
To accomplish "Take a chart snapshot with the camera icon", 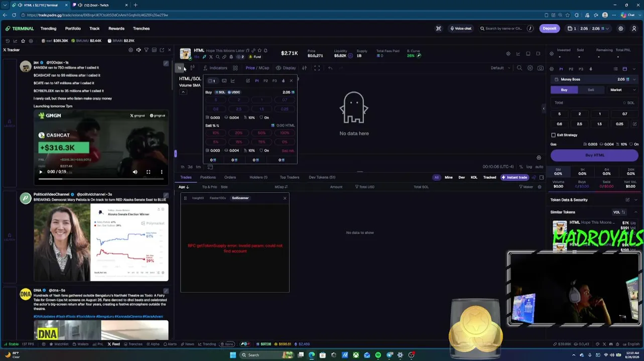I will (x=540, y=68).
